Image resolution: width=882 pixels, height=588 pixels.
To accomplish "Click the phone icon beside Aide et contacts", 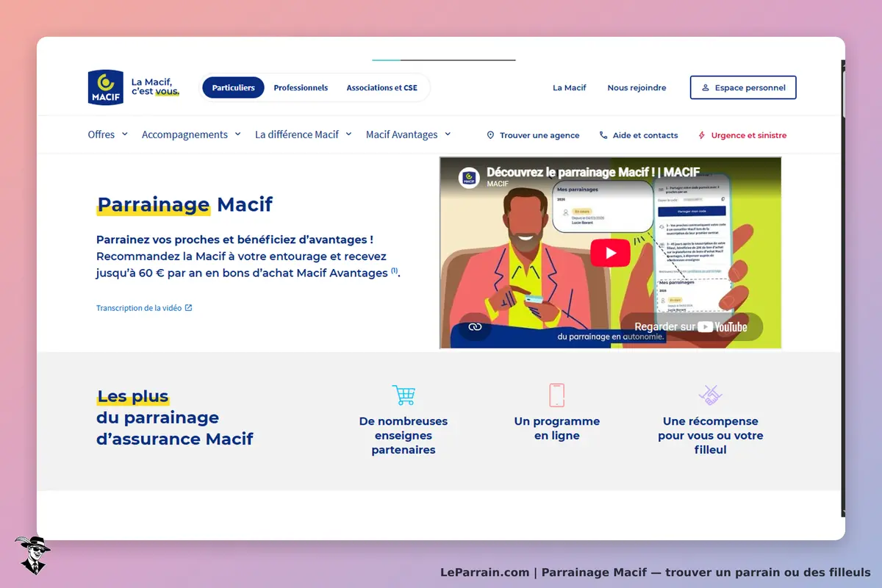I will click(x=603, y=135).
